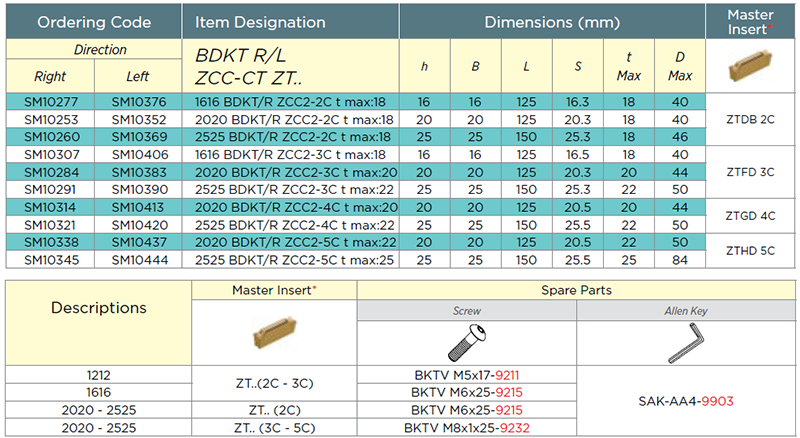The image size is (800, 438).
Task: Click the Spare Parts heading
Action: [x=576, y=290]
